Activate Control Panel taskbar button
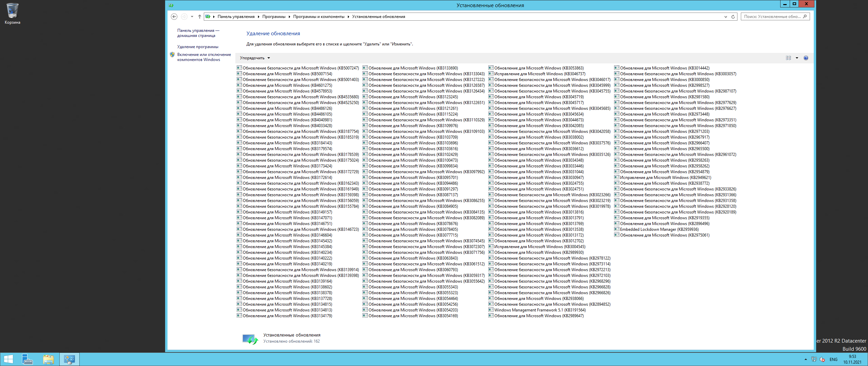868x366 pixels. (70, 359)
